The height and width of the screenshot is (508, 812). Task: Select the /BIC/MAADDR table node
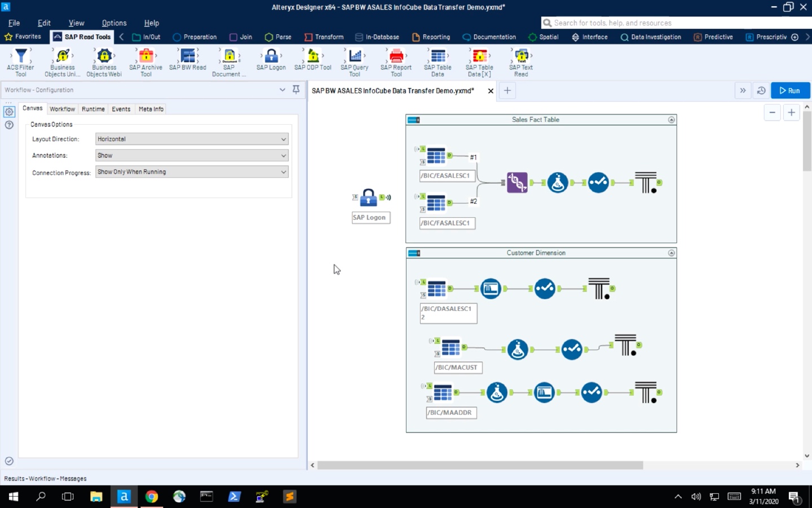[x=443, y=392]
